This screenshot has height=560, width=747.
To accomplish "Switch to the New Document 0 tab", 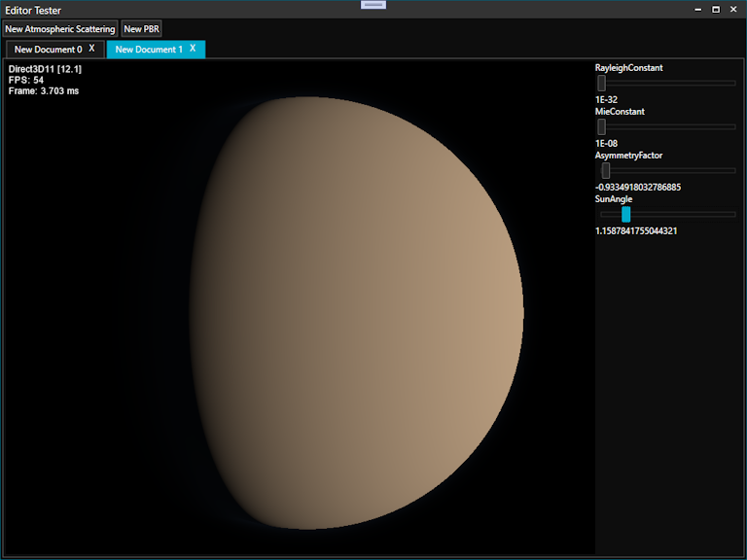I will point(48,50).
